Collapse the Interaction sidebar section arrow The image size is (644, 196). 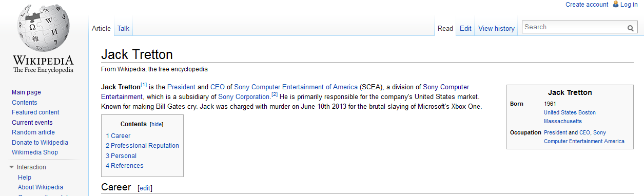pyautogui.click(x=12, y=167)
